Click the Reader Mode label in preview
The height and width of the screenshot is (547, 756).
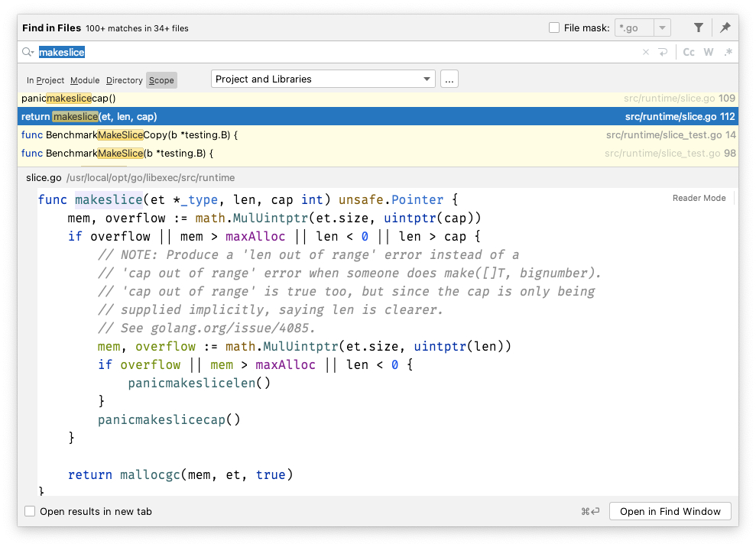point(699,198)
